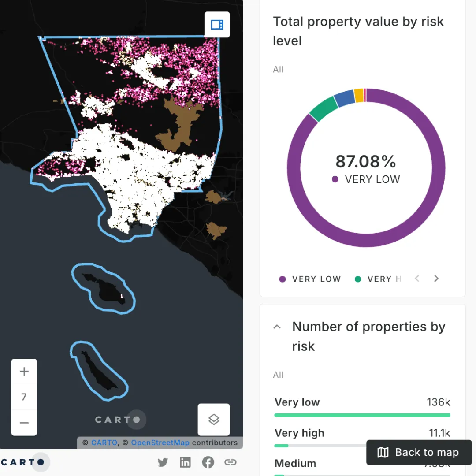Zoom out on the map
Image resolution: width=476 pixels, height=476 pixels.
click(x=24, y=423)
